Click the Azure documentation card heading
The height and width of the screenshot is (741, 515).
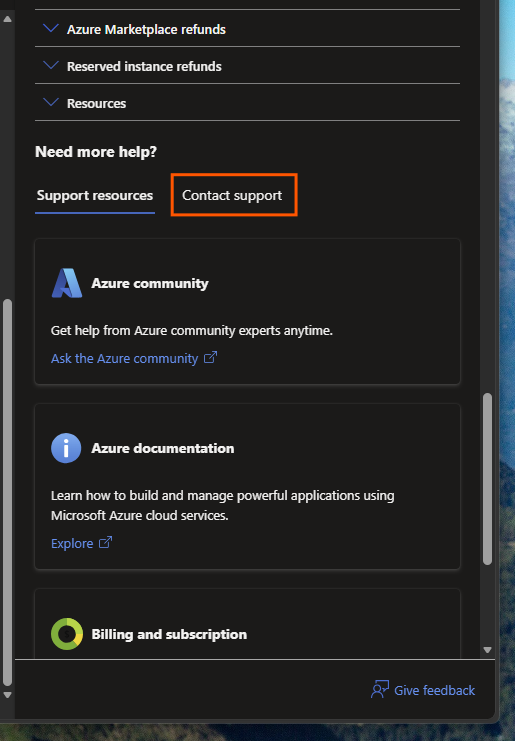[x=163, y=448]
